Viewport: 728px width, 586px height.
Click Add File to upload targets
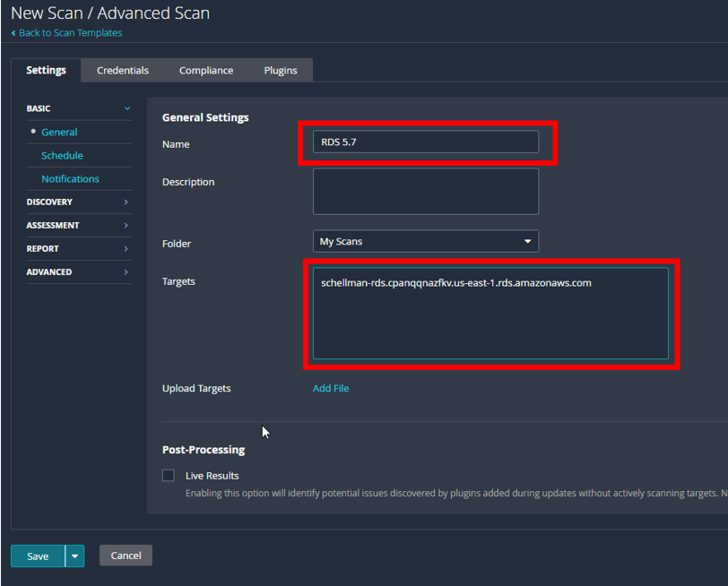[x=330, y=388]
